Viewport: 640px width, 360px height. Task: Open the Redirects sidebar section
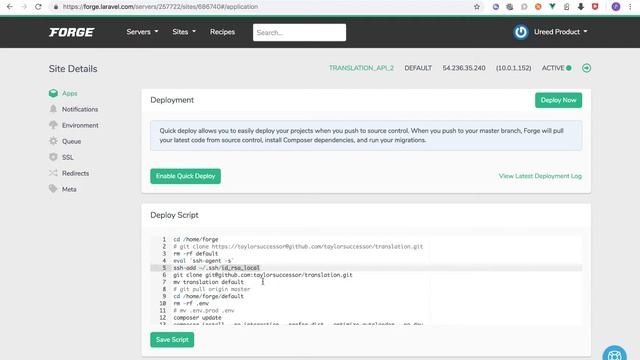coord(76,173)
